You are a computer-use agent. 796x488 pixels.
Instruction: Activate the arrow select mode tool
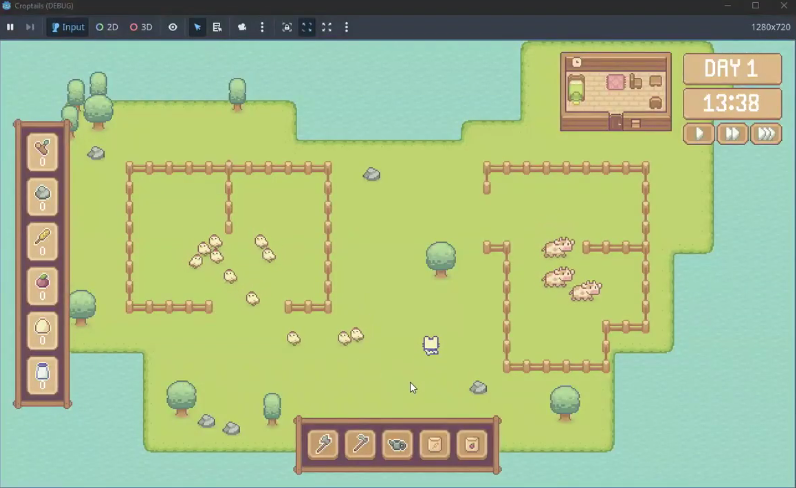pyautogui.click(x=197, y=27)
